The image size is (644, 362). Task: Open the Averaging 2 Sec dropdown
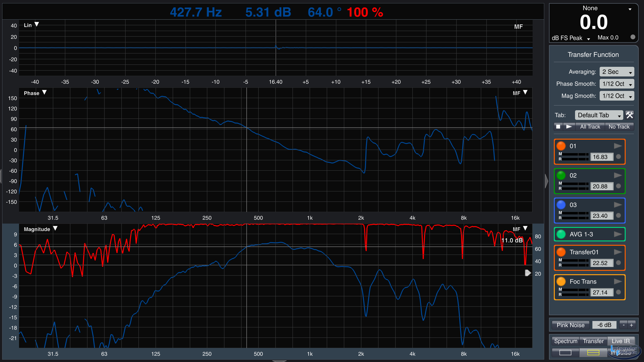pyautogui.click(x=617, y=72)
